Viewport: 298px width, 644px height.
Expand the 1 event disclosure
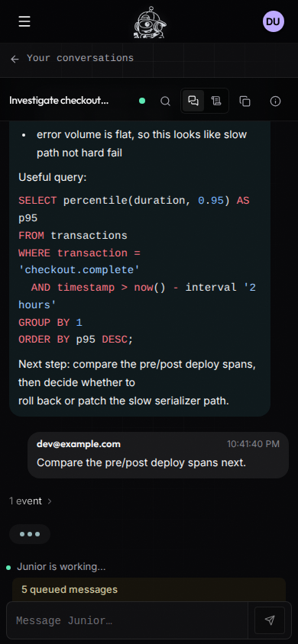coord(31,501)
